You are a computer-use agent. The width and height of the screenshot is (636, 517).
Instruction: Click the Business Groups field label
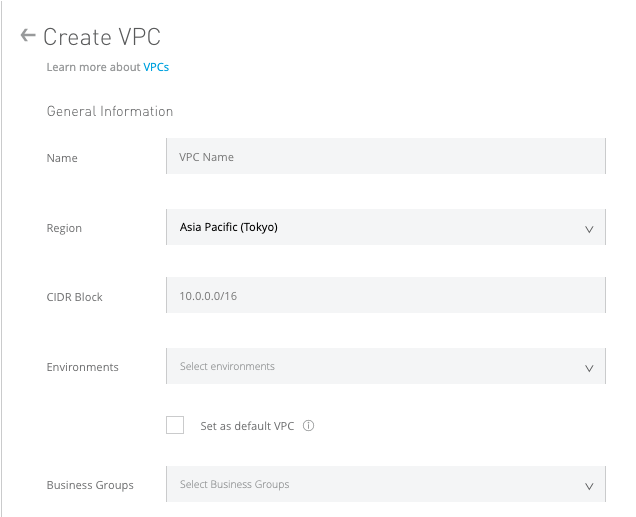tap(90, 485)
